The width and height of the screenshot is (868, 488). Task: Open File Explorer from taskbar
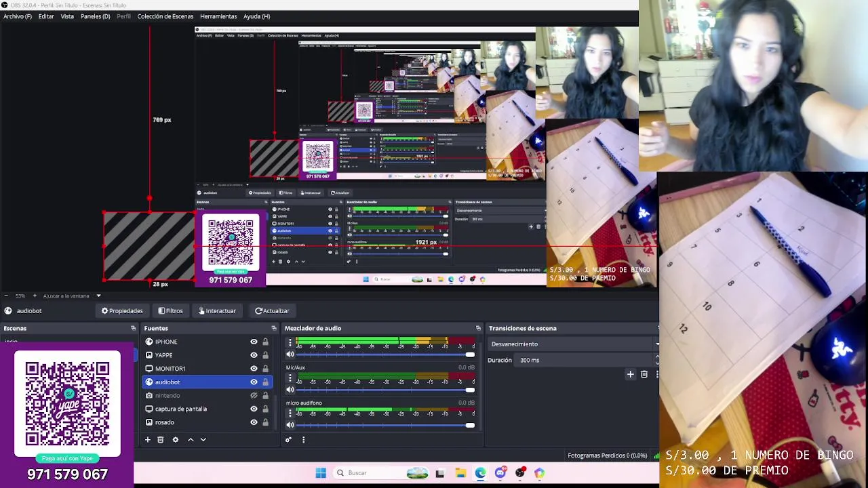coord(460,473)
